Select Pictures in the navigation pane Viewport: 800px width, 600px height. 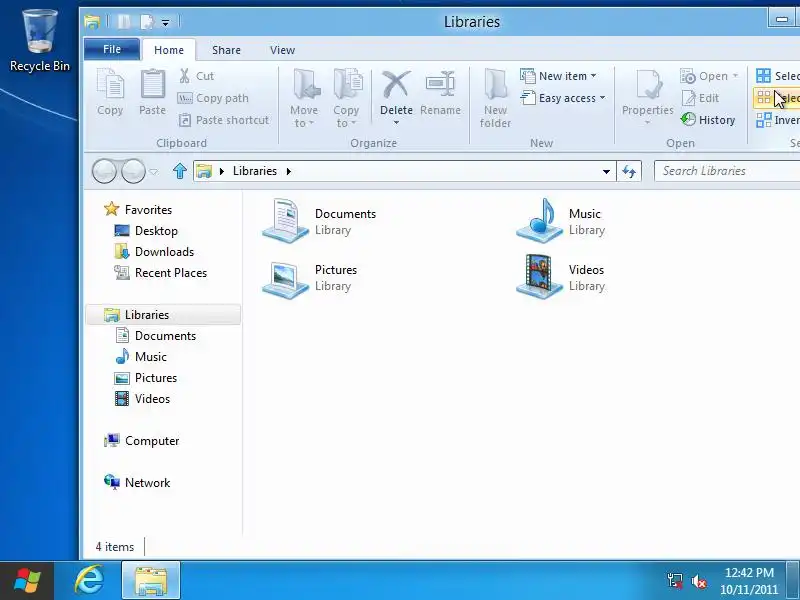tap(146, 378)
